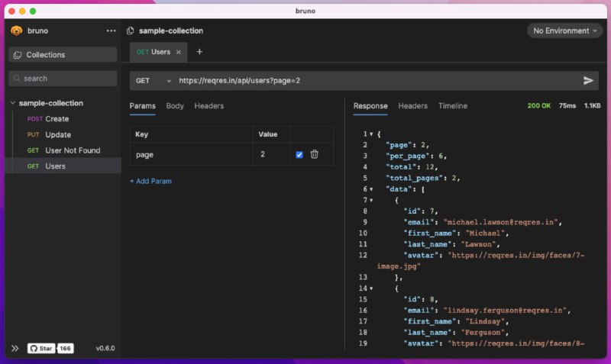Viewport: 611px width, 364px height.
Task: Uncheck the page param checkbox
Action: click(299, 155)
